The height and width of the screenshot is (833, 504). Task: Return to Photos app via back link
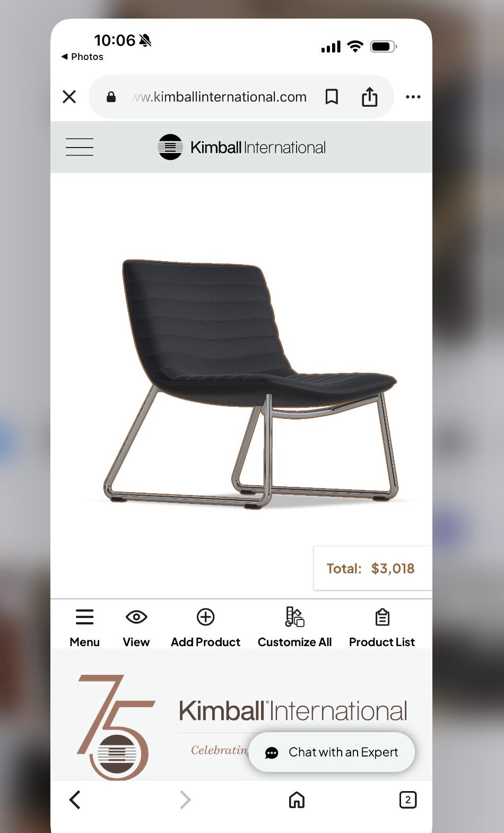click(x=82, y=57)
